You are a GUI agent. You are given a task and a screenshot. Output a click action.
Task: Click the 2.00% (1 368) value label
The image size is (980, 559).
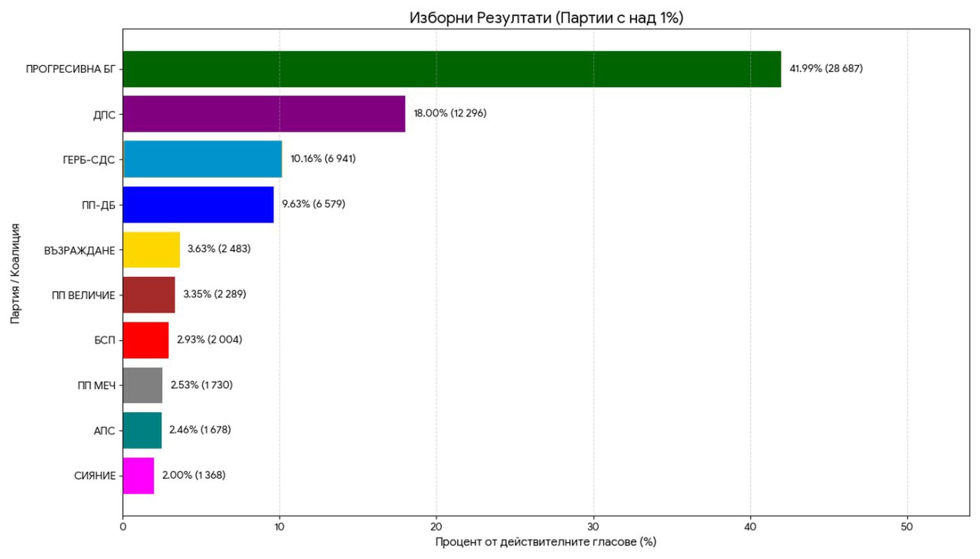[193, 475]
